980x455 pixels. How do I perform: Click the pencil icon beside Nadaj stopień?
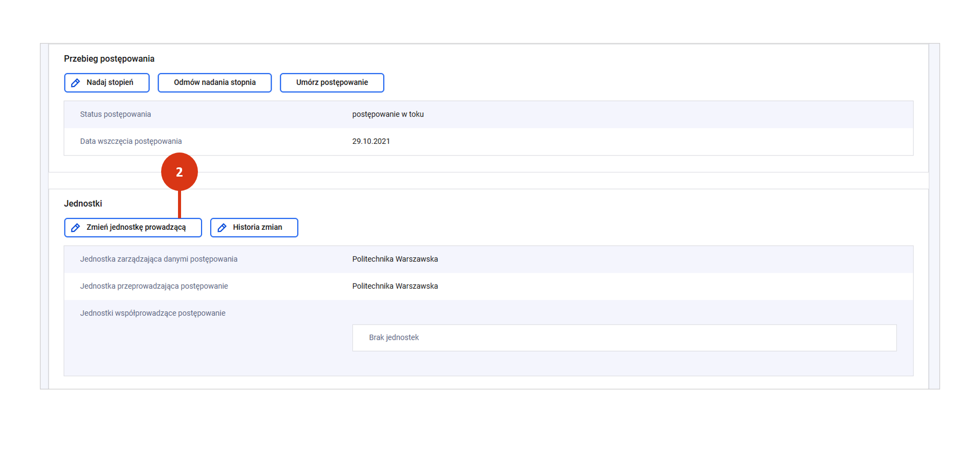click(76, 83)
